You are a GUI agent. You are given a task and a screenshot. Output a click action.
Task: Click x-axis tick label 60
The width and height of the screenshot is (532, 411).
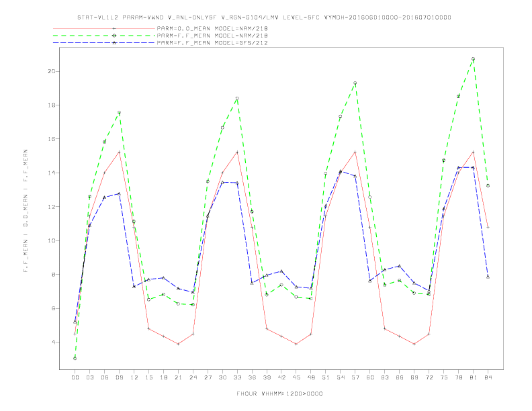click(x=370, y=377)
